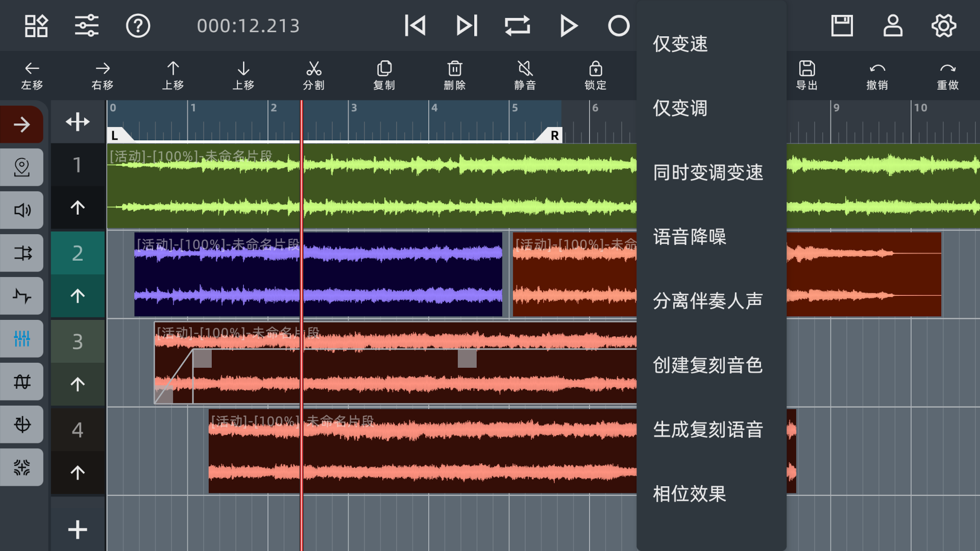Open the mixer sliders panel in the sidebar

[21, 339]
